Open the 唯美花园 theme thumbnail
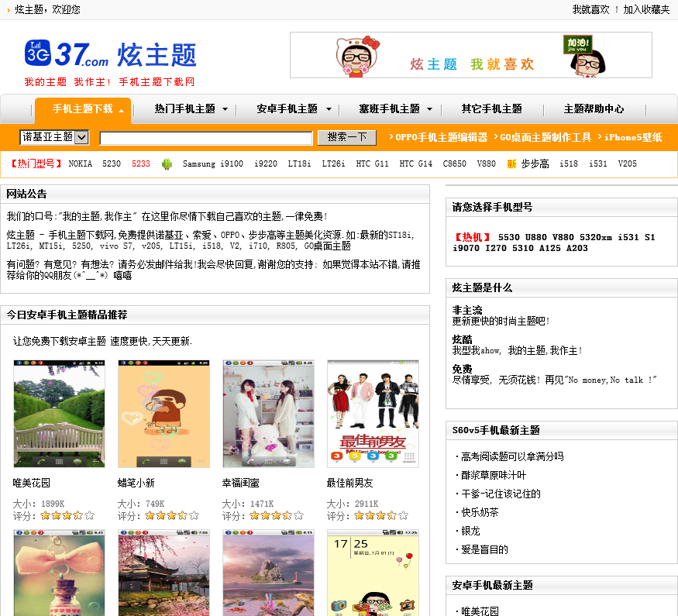Image resolution: width=678 pixels, height=616 pixels. coord(59,414)
